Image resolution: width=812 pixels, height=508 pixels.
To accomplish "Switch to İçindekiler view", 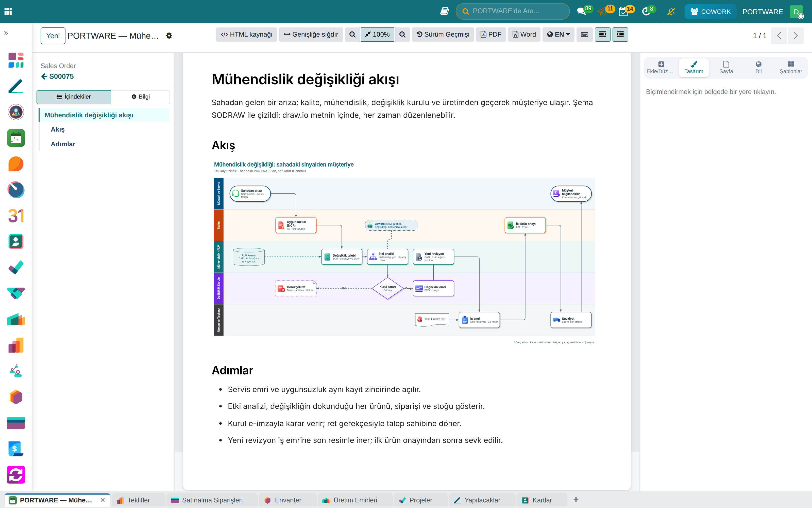I will click(x=74, y=97).
